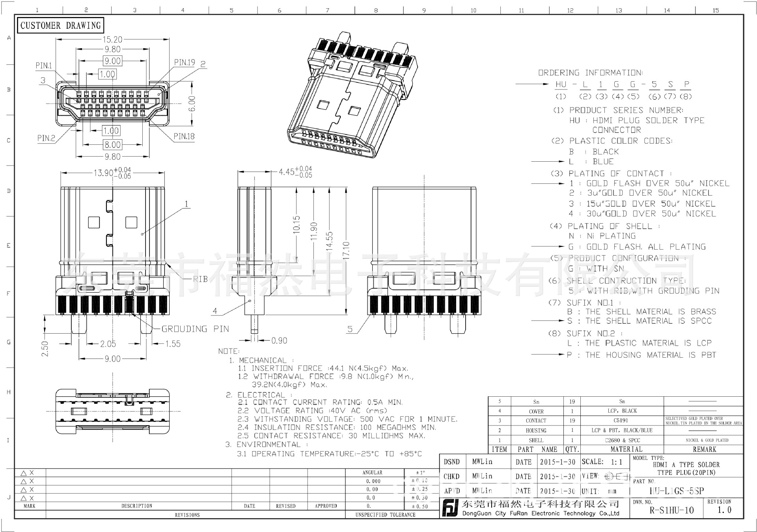
Task: Click the SCALE 1:1 button field
Action: pos(606,461)
